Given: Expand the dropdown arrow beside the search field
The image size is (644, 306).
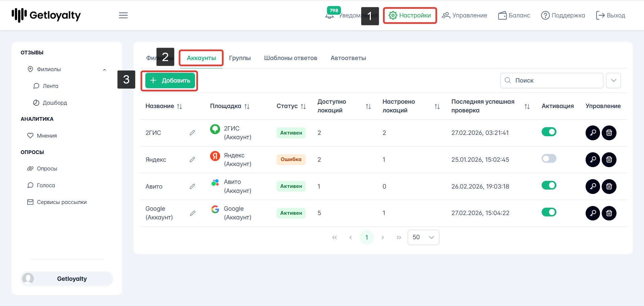Looking at the screenshot, I should pyautogui.click(x=613, y=81).
